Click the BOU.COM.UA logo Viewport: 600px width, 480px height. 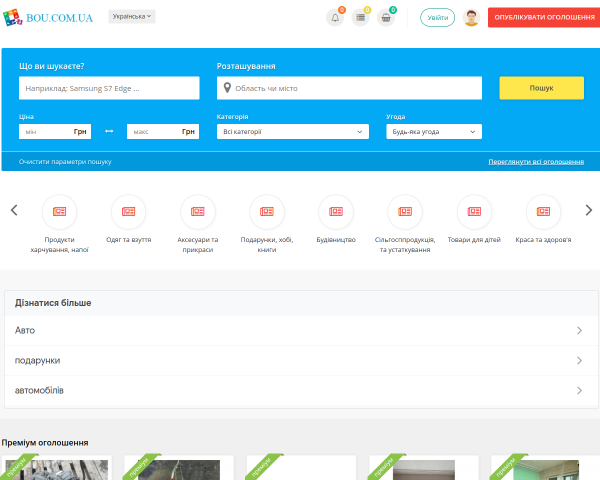coord(48,18)
